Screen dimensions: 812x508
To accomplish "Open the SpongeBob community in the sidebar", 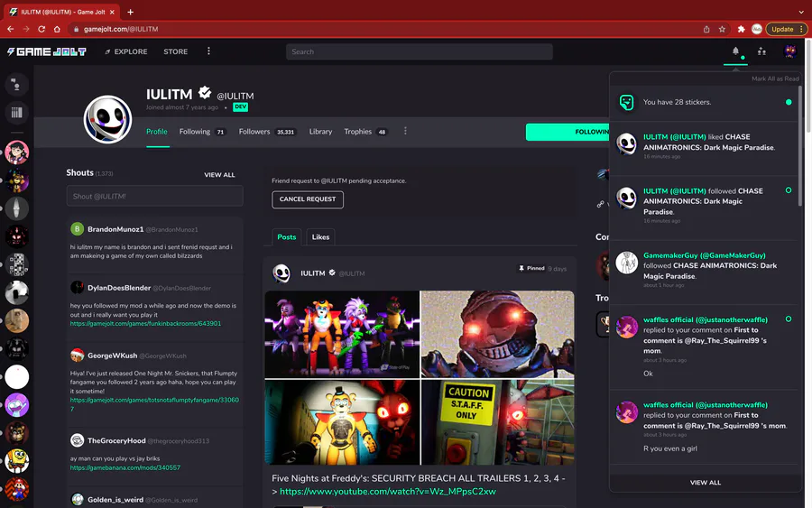I will (16, 461).
